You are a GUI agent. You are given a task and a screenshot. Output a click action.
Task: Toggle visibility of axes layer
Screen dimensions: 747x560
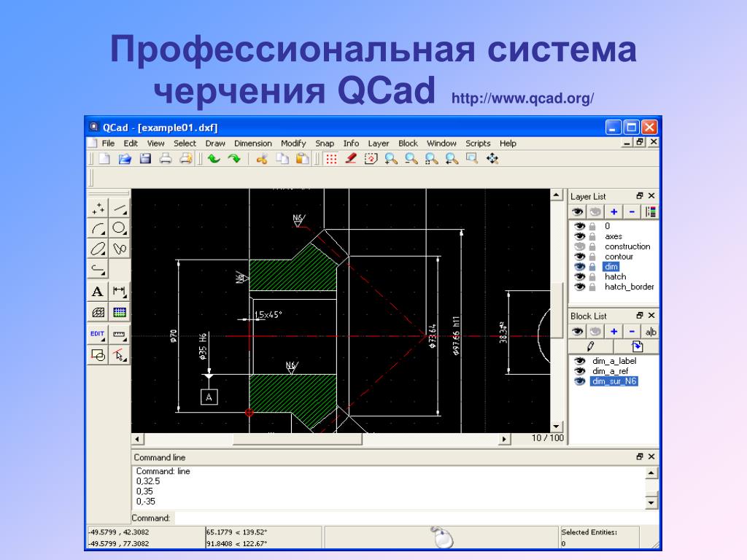(579, 236)
